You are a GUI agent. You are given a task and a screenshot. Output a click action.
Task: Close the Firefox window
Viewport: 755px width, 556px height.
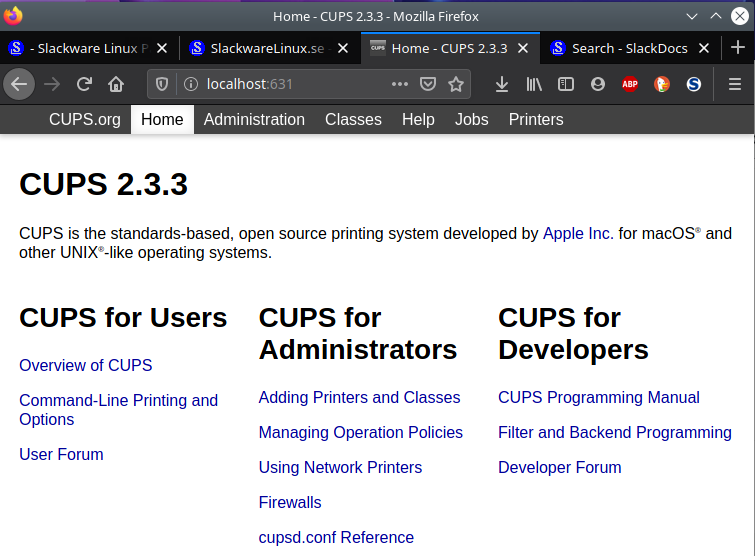pyautogui.click(x=740, y=16)
